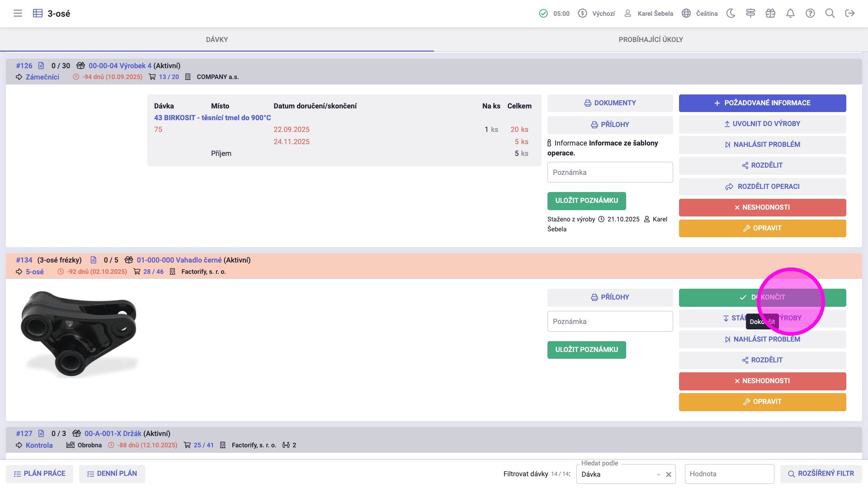Click the signpost icon in header

(750, 14)
